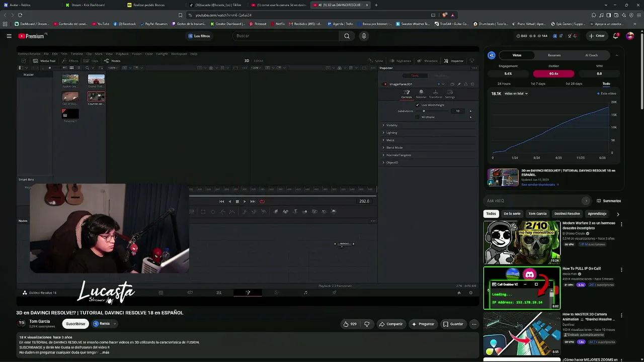Screen dimensions: 644x362
Task: Click the Inspector panel options dots
Action: [474, 68]
